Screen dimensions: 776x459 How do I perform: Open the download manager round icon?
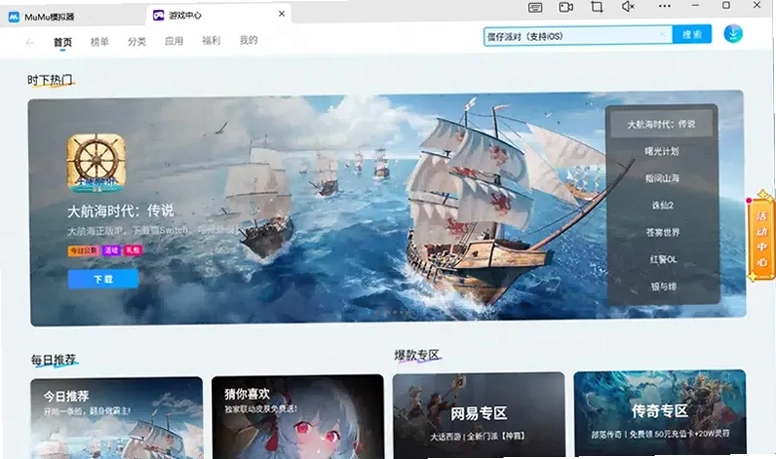[x=733, y=34]
